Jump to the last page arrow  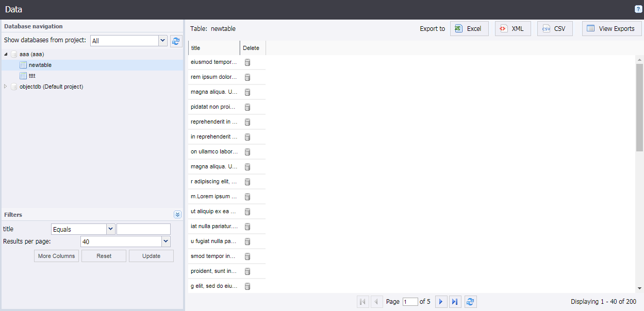(x=455, y=301)
